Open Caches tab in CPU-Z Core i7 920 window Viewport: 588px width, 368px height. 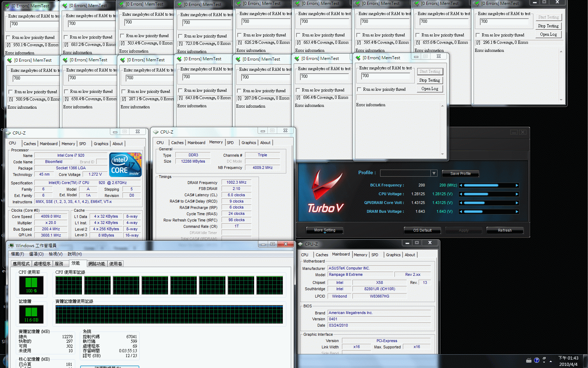tap(30, 144)
